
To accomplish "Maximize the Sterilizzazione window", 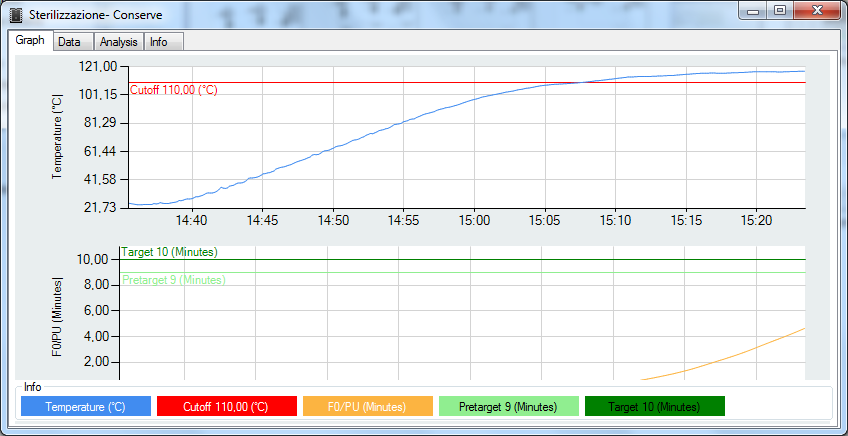I will pyautogui.click(x=780, y=10).
